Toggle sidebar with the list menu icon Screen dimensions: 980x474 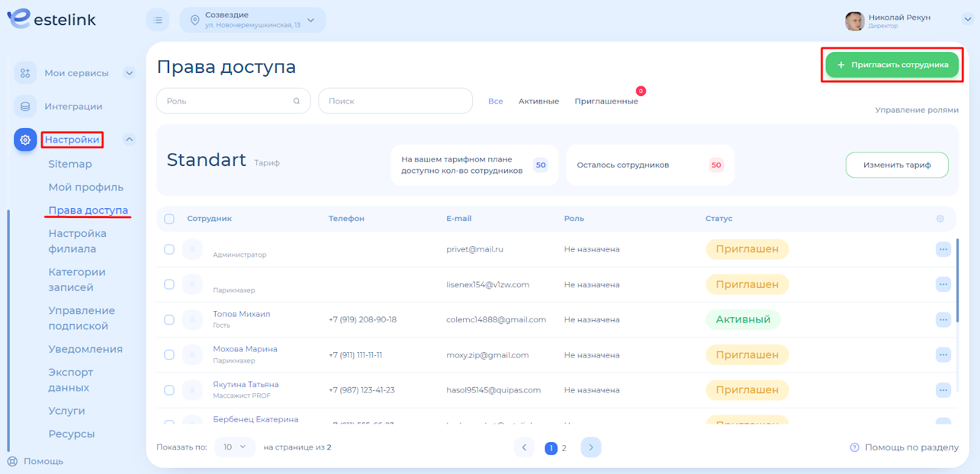coord(157,20)
